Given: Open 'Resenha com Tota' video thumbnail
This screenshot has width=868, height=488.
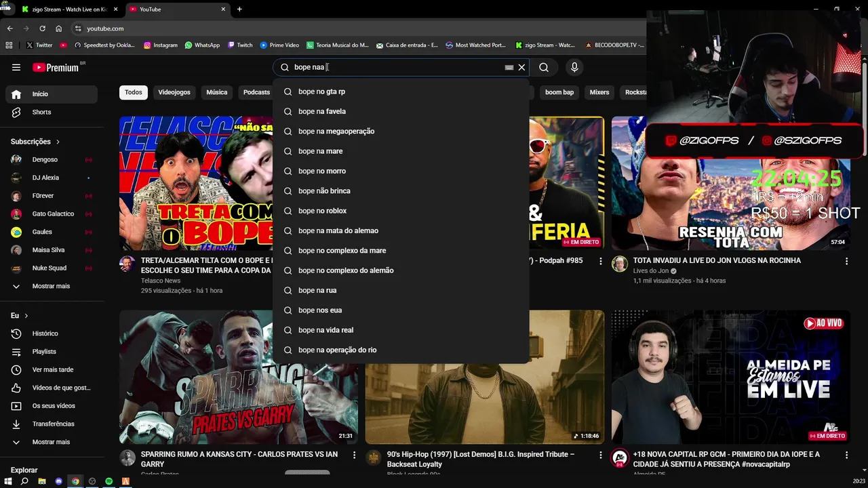Looking at the screenshot, I should point(730,183).
